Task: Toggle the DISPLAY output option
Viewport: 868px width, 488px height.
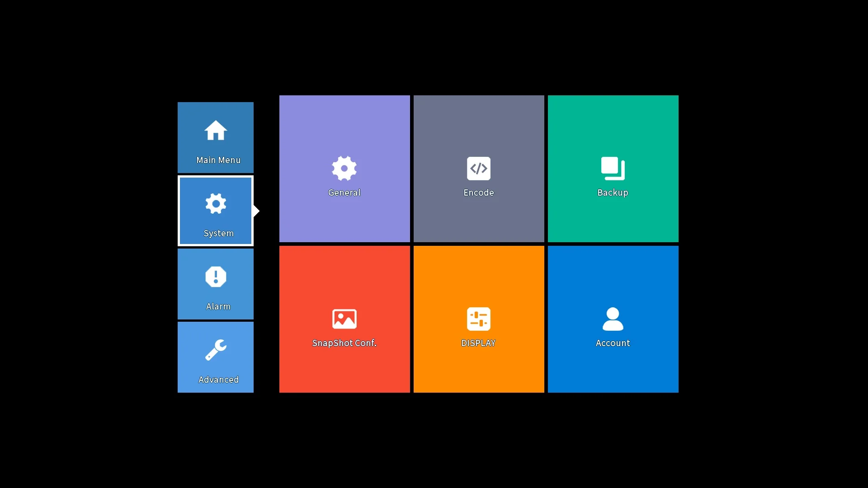Action: pos(479,319)
